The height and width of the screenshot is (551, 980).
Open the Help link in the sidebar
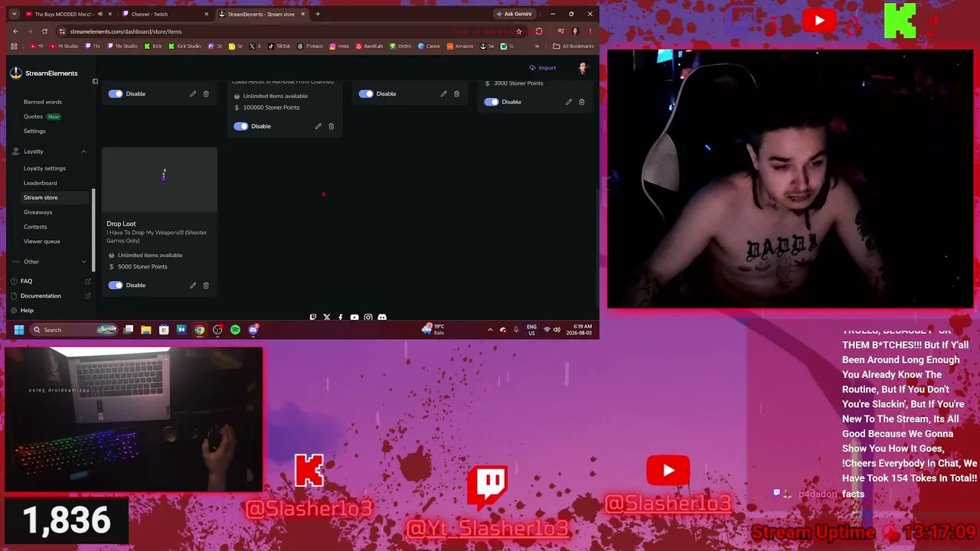pos(27,310)
